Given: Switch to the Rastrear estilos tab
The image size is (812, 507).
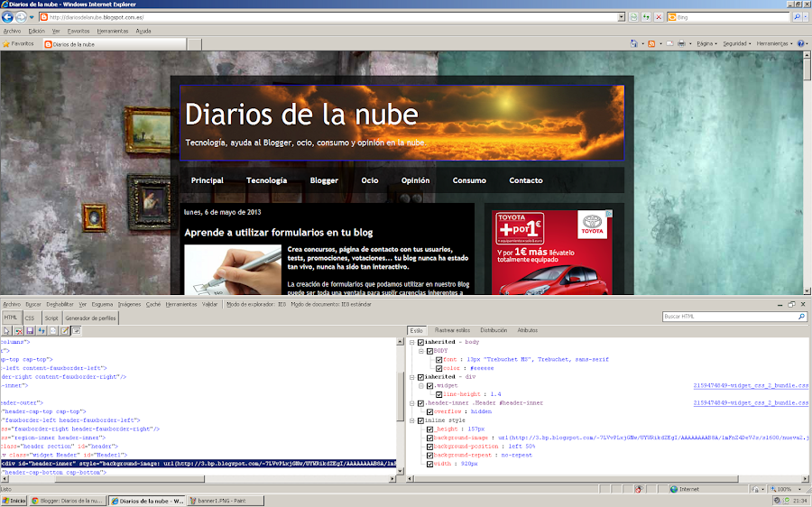Looking at the screenshot, I should pyautogui.click(x=452, y=330).
